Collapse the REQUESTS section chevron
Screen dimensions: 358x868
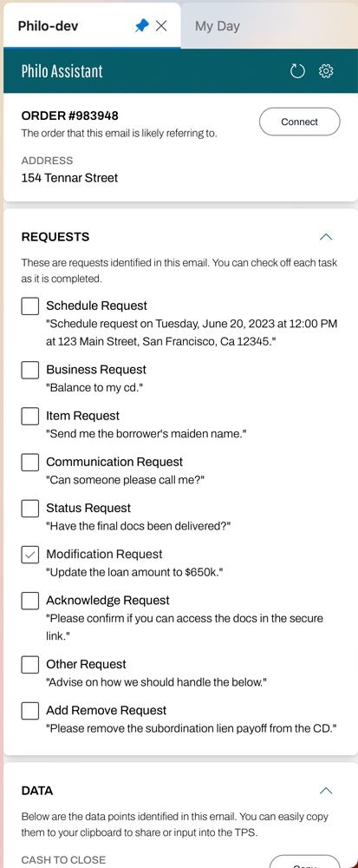326,237
